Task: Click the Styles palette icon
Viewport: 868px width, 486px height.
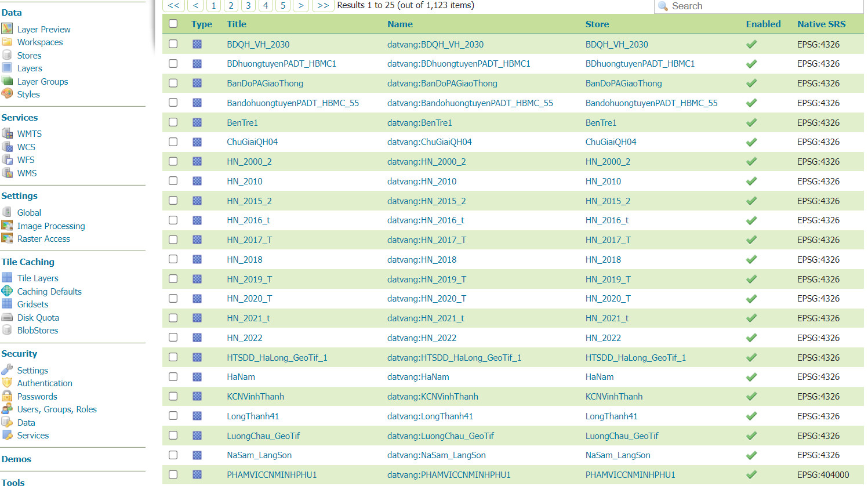Action: click(7, 94)
